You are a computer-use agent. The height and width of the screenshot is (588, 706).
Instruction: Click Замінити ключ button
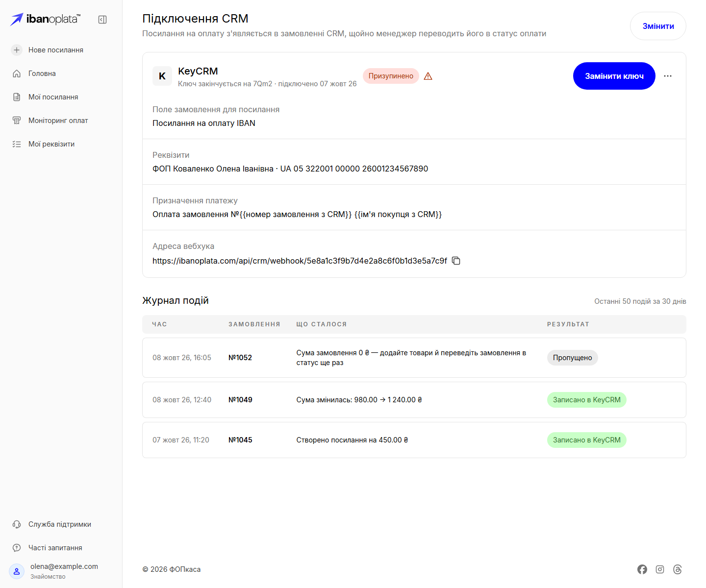[614, 76]
